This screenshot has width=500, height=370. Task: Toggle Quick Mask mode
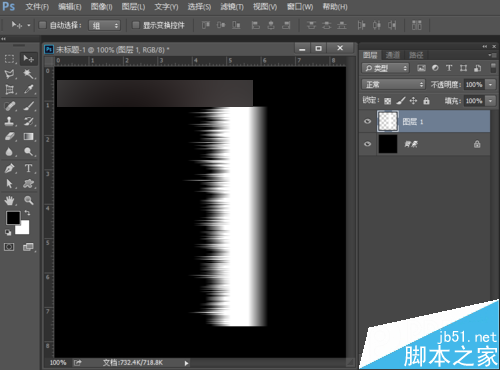(9, 247)
